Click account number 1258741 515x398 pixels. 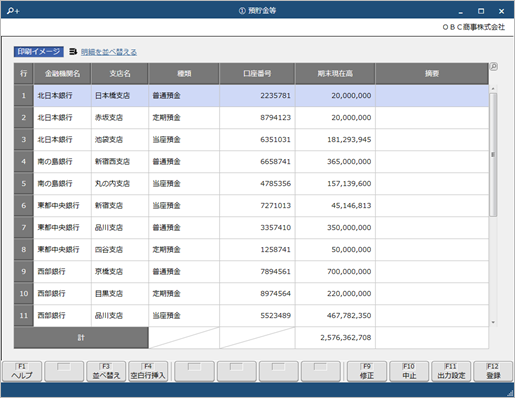[x=275, y=250]
